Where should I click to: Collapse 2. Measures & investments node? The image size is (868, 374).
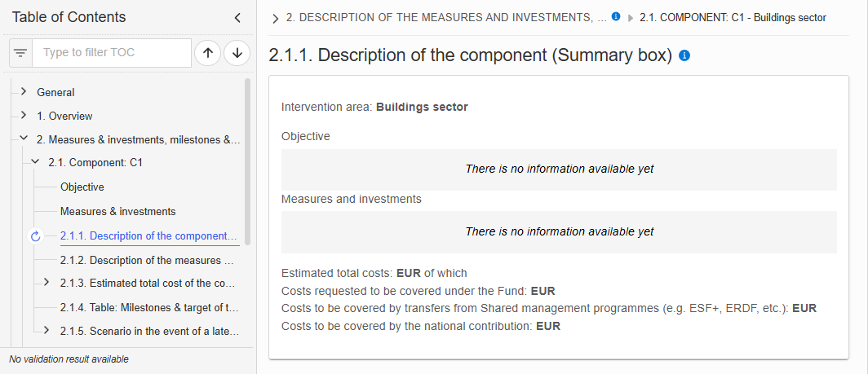coord(23,139)
